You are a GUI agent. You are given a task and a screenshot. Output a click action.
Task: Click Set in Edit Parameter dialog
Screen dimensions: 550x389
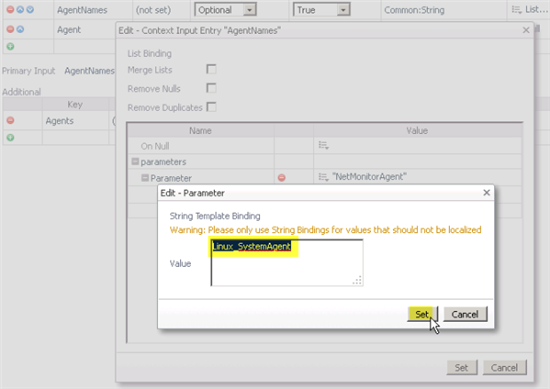point(422,314)
